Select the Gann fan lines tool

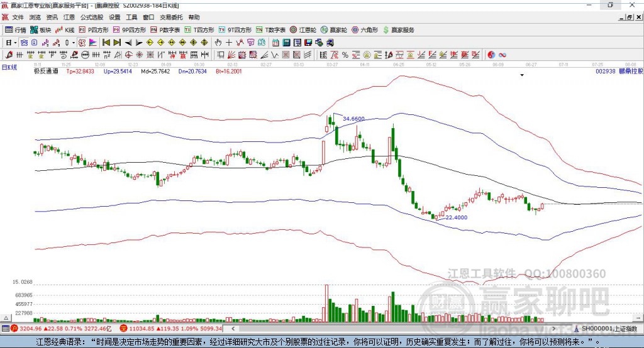coord(231,55)
